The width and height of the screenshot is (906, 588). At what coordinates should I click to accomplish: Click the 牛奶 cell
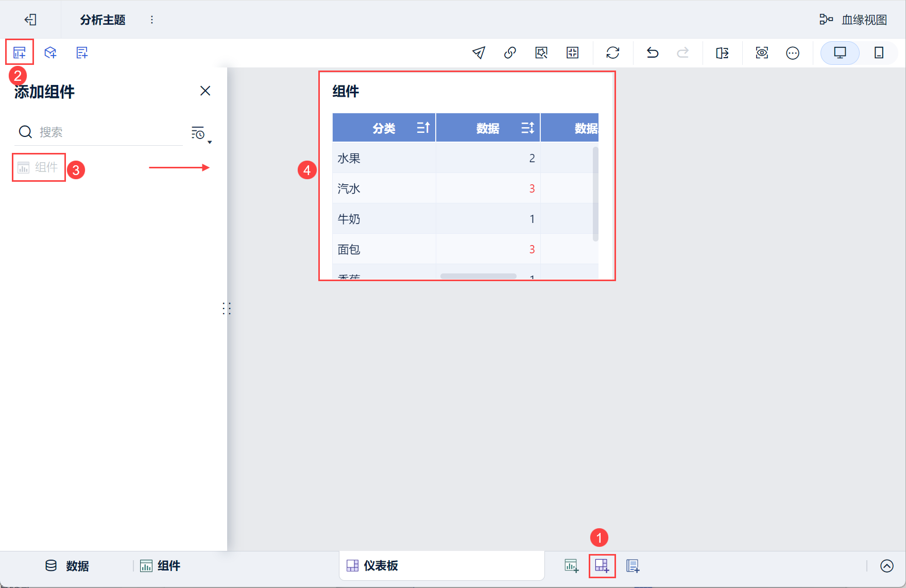pos(384,219)
